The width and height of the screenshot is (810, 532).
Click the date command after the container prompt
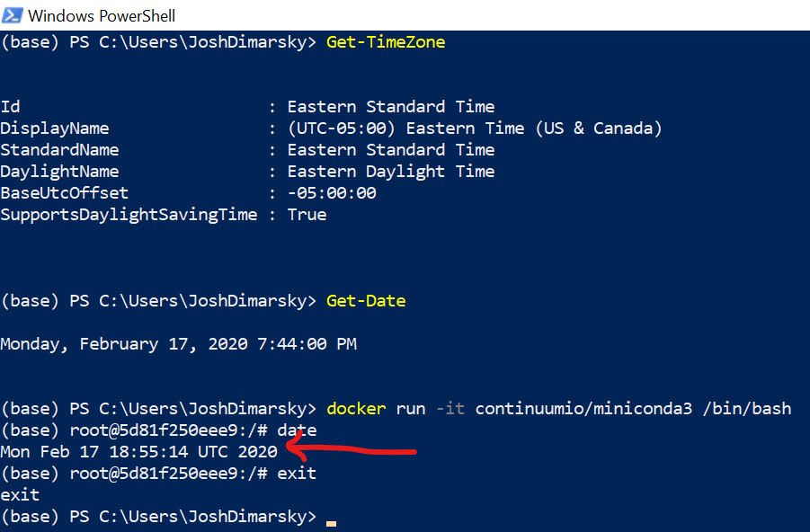coord(299,430)
